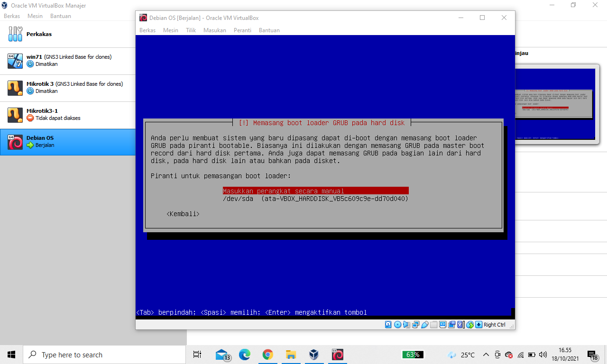Viewport: 607px width, 364px height.
Task: Select the Mikrotik 3 virtual machine entry
Action: (68, 88)
